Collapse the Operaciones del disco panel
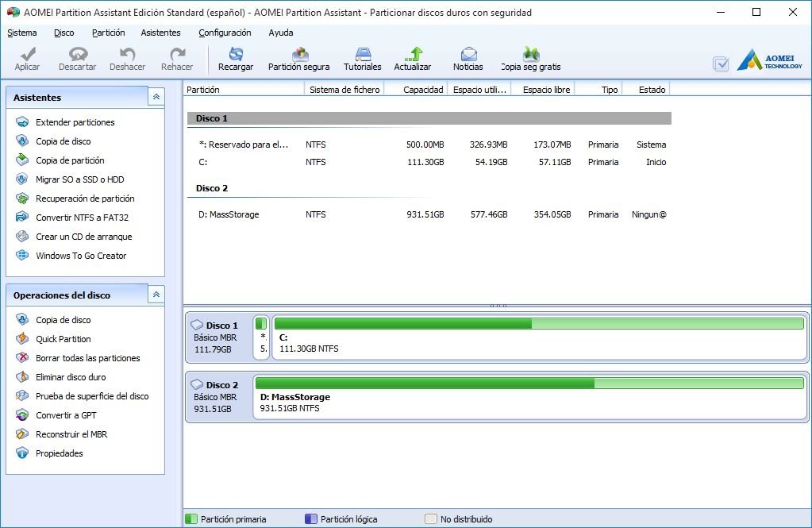Image resolution: width=812 pixels, height=528 pixels. click(156, 295)
